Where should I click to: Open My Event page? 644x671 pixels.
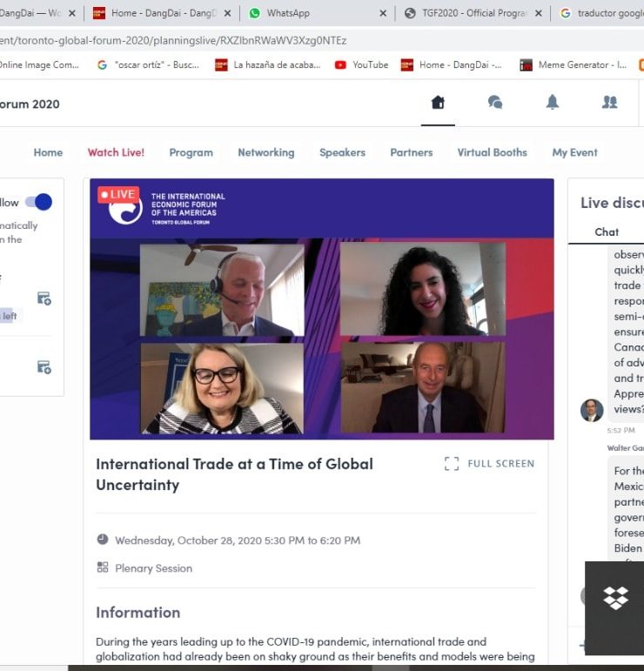(574, 153)
